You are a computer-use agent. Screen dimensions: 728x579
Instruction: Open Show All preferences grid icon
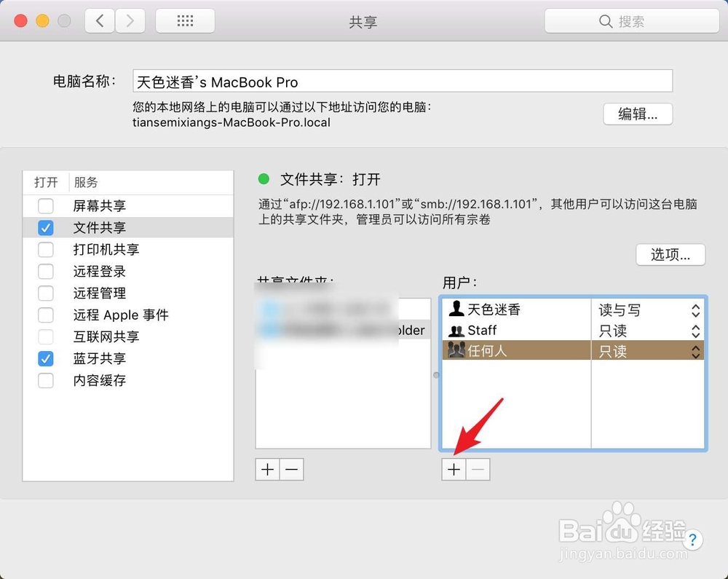point(184,20)
